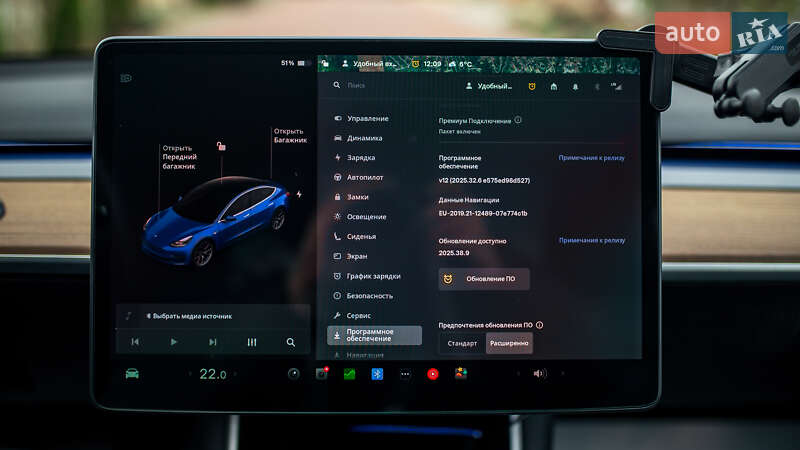Increase temperature with right arrow

click(x=236, y=374)
